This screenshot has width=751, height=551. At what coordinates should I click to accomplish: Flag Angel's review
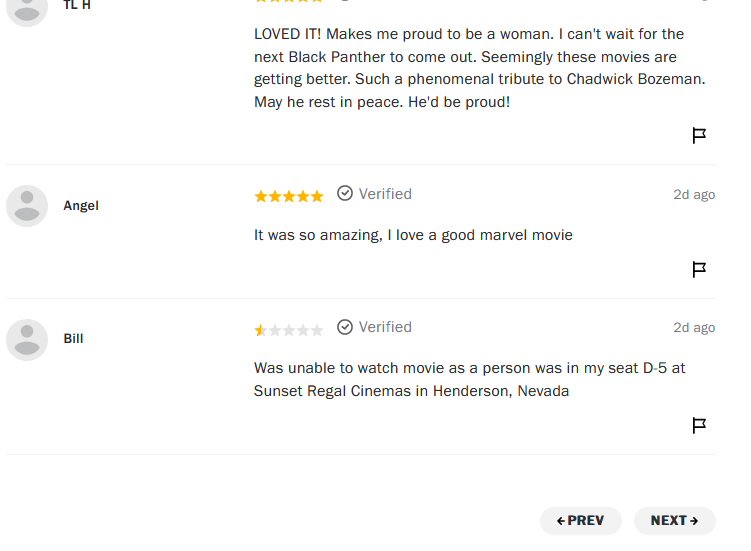click(x=699, y=270)
